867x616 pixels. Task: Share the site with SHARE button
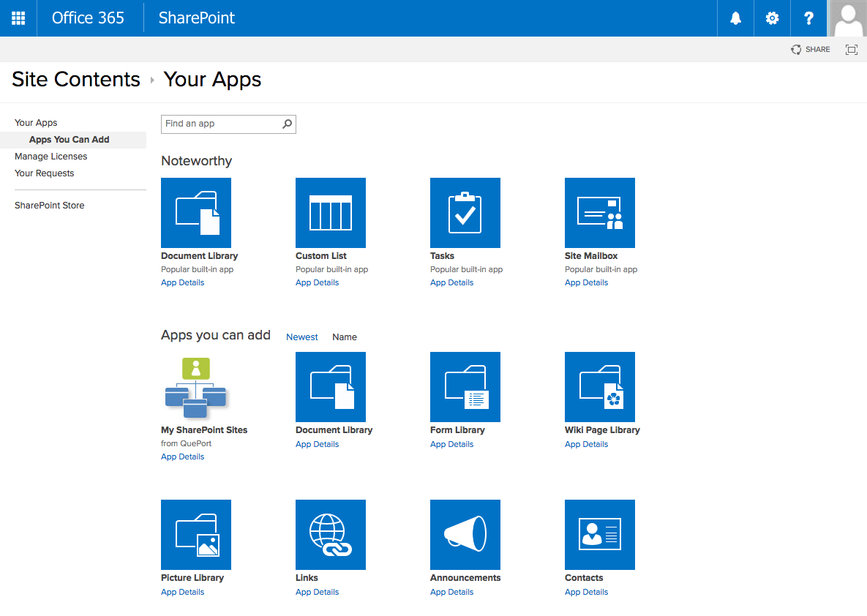[811, 50]
